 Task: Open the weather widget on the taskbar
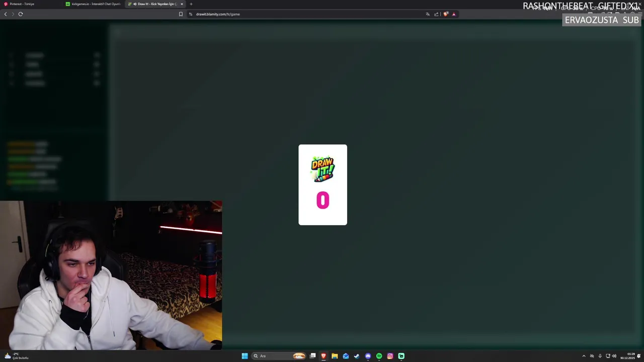(x=17, y=356)
